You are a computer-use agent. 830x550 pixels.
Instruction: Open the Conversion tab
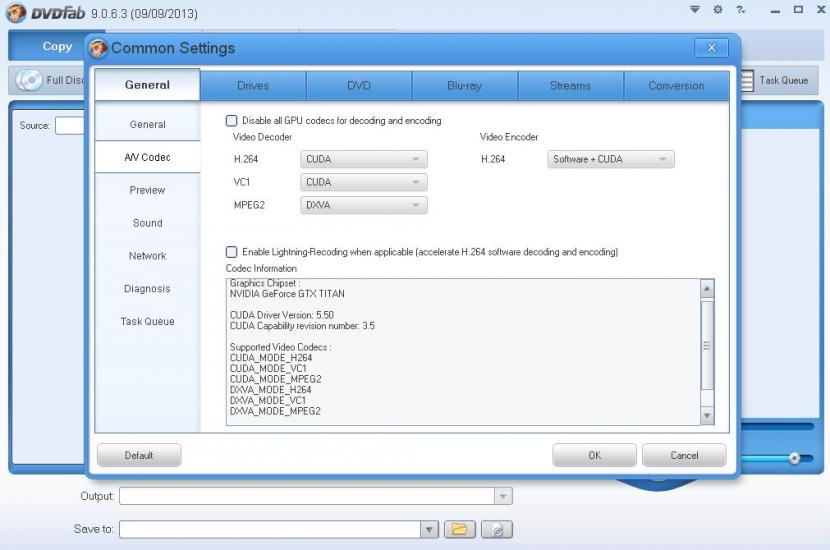676,86
